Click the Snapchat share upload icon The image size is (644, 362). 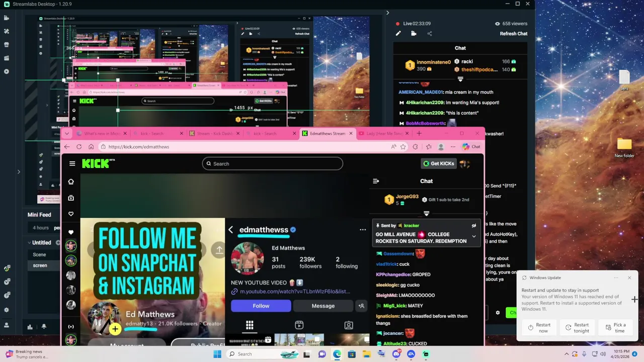click(219, 249)
